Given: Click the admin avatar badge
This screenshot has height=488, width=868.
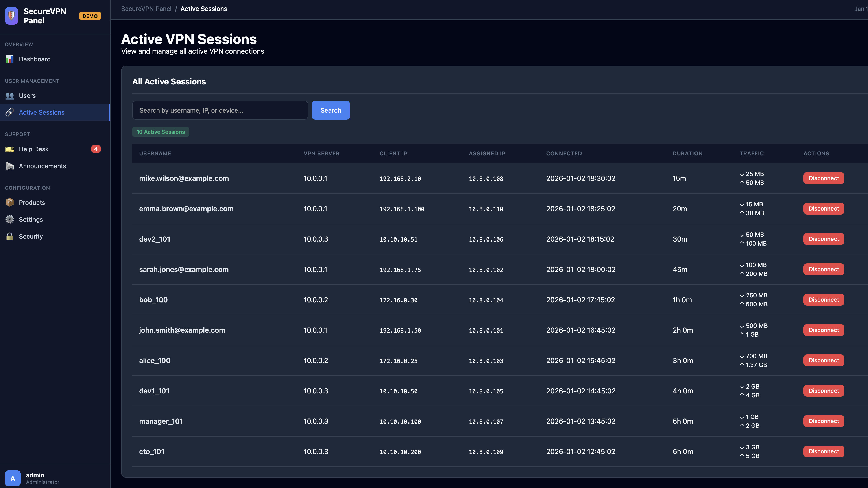Looking at the screenshot, I should 13,478.
